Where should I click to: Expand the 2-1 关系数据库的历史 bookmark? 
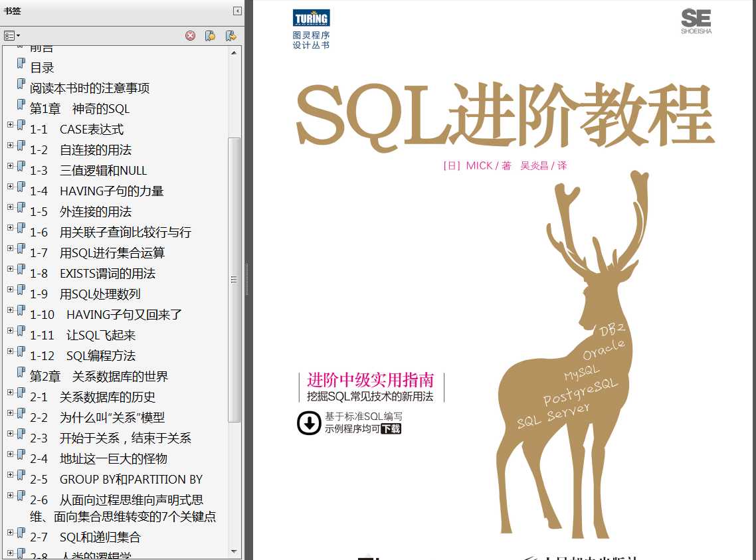pyautogui.click(x=10, y=393)
